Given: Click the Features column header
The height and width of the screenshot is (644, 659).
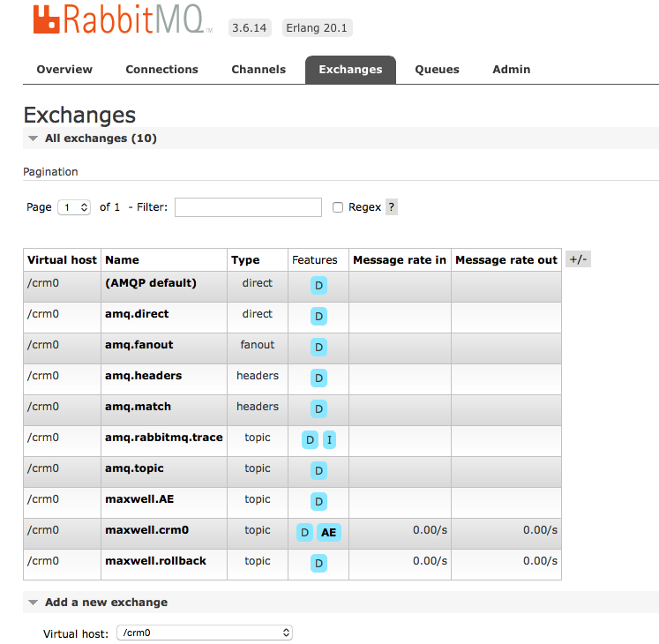Looking at the screenshot, I should coord(315,260).
